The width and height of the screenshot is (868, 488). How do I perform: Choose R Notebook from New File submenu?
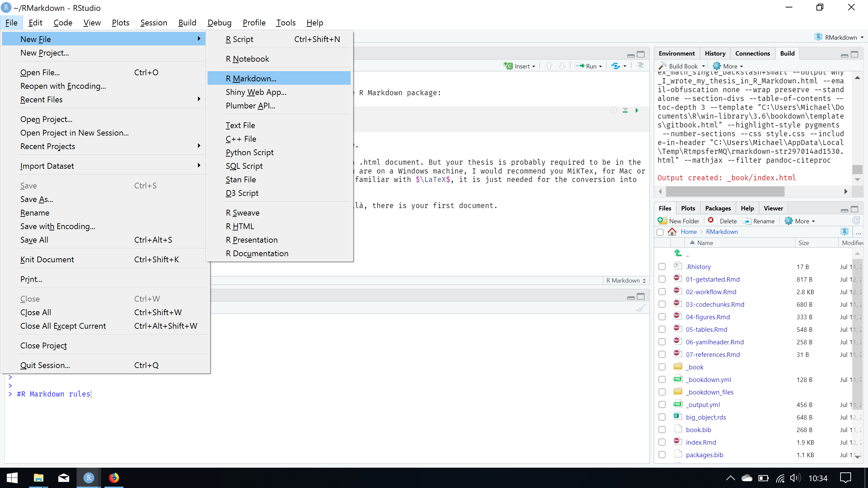[279, 59]
